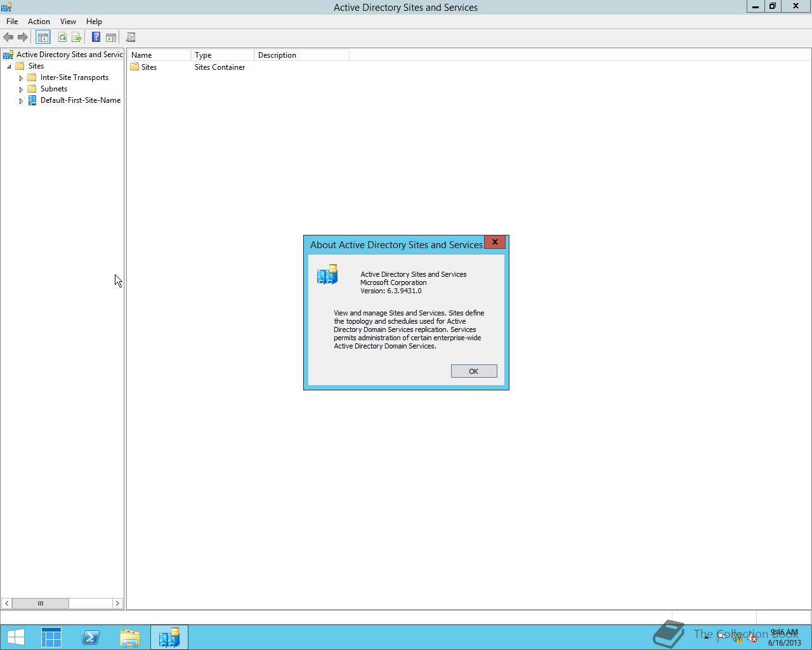
Task: Minimize the Sites and Services window
Action: point(756,6)
